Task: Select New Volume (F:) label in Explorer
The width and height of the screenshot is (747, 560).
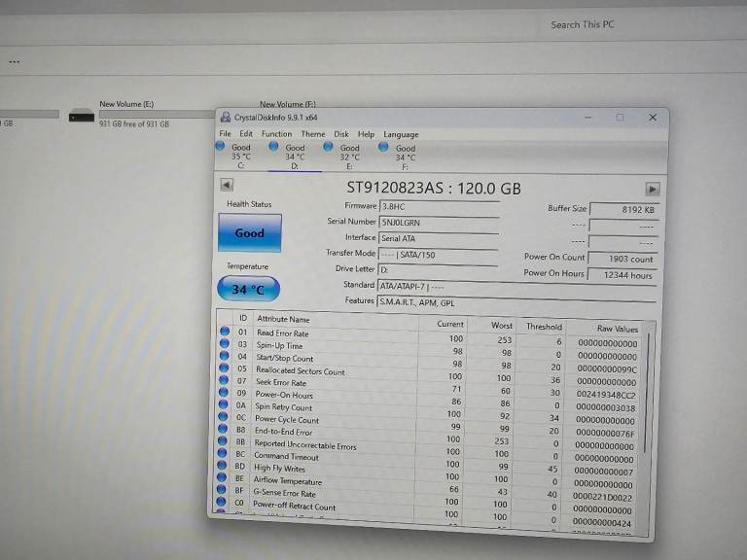Action: pos(288,104)
